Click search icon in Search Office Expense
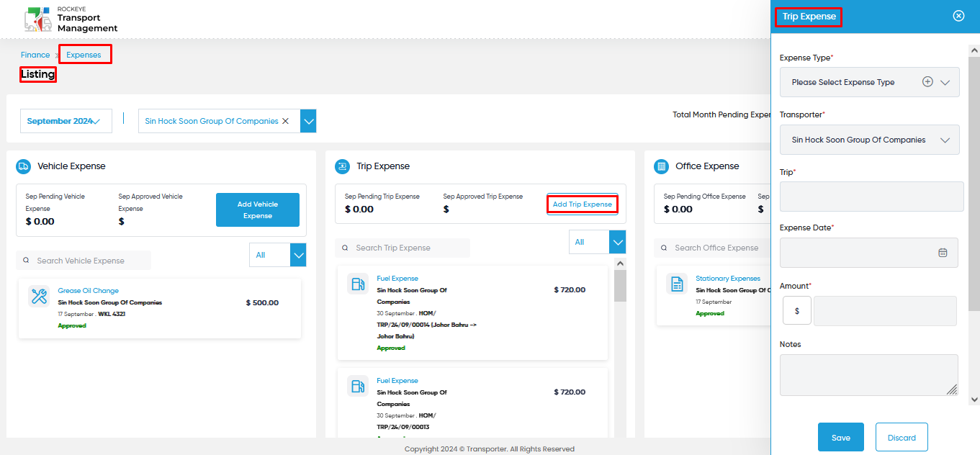This screenshot has height=455, width=980. [x=665, y=248]
